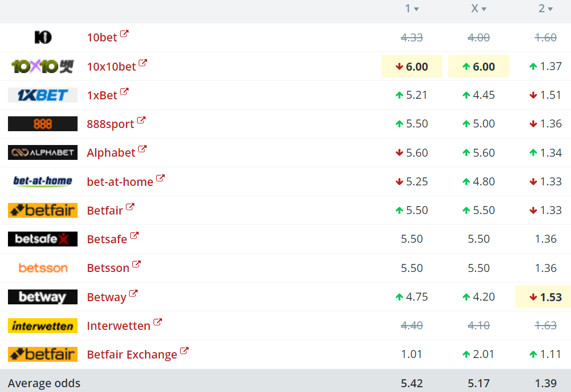Select Betway away odds 1.53
The width and height of the screenshot is (571, 392).
pos(543,297)
